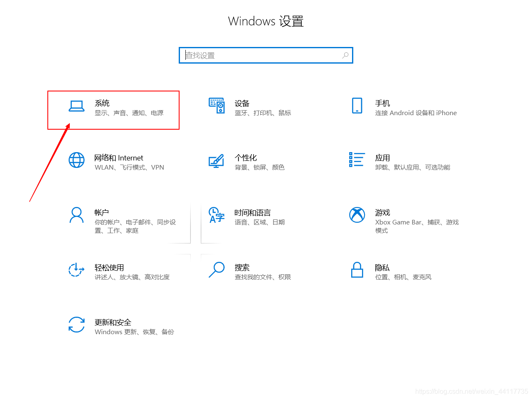Click the magnifier in the search box

345,55
